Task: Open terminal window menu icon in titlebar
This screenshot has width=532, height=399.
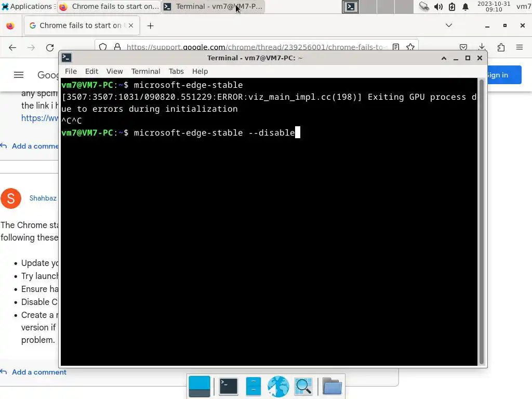Action: pos(66,58)
